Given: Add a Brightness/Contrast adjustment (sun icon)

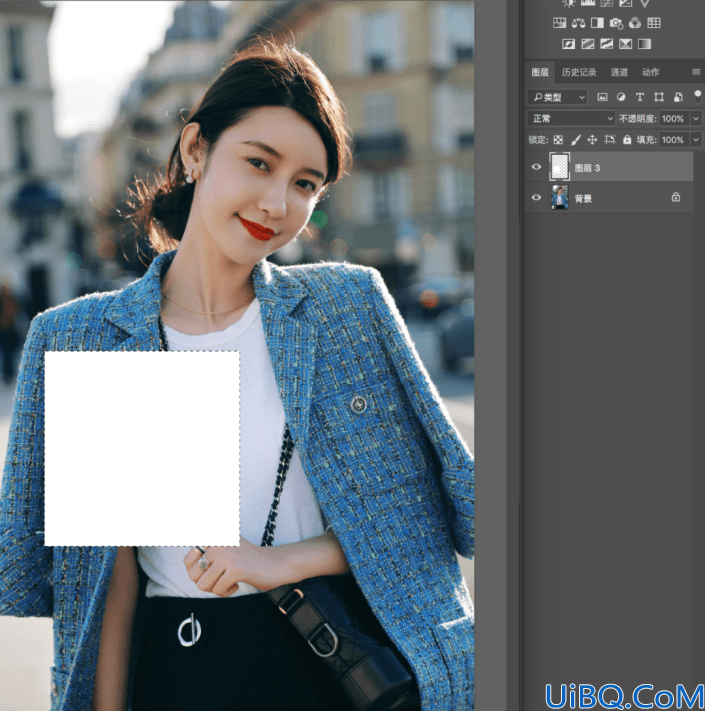Looking at the screenshot, I should 569,3.
